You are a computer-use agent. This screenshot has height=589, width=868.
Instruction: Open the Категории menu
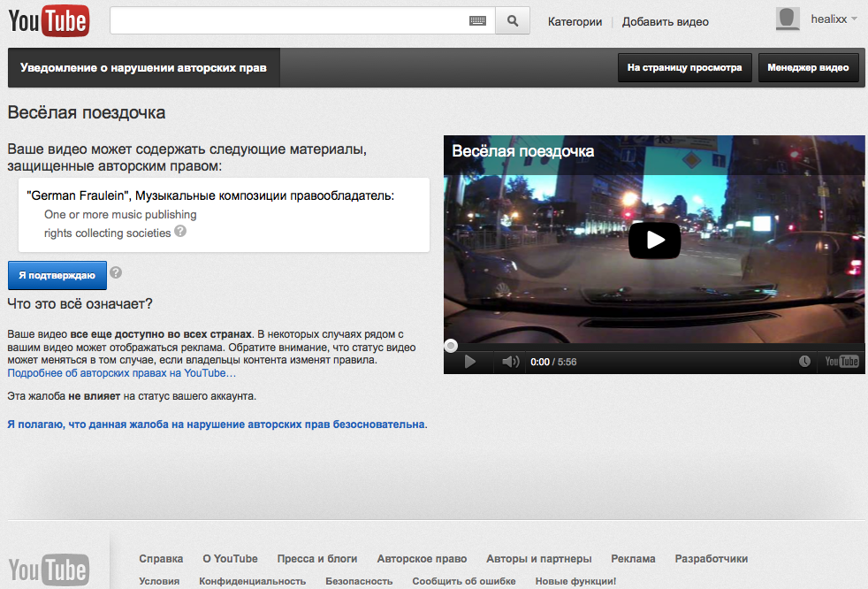(x=575, y=22)
